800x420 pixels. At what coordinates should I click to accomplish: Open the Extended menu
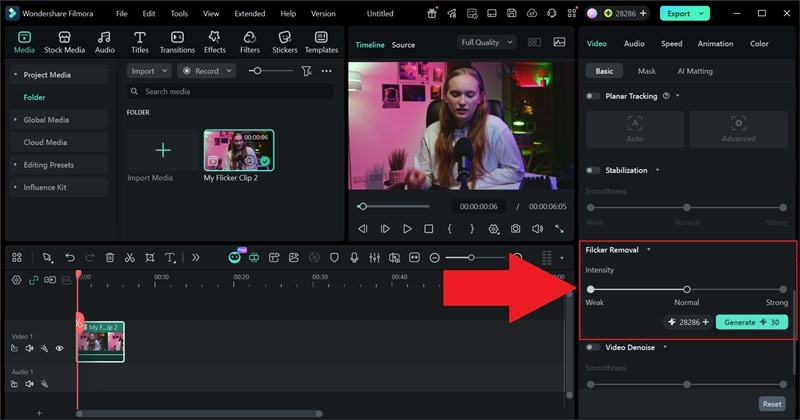(249, 14)
